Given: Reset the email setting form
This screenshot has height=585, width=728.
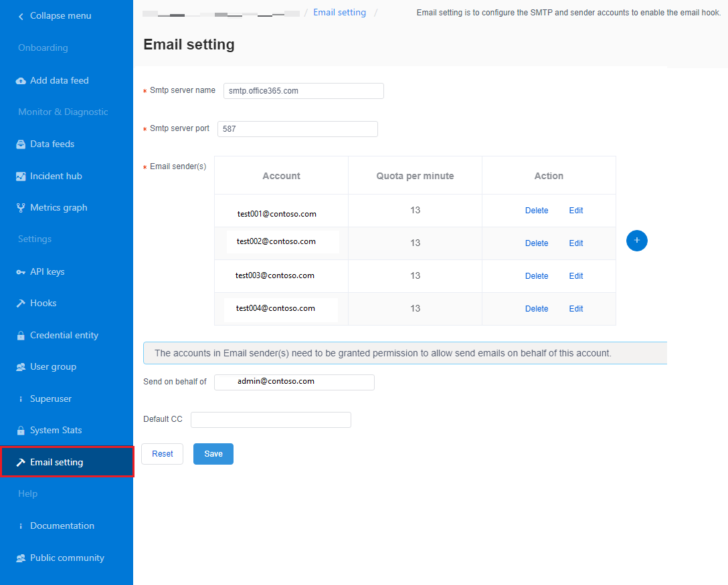Looking at the screenshot, I should pyautogui.click(x=162, y=453).
